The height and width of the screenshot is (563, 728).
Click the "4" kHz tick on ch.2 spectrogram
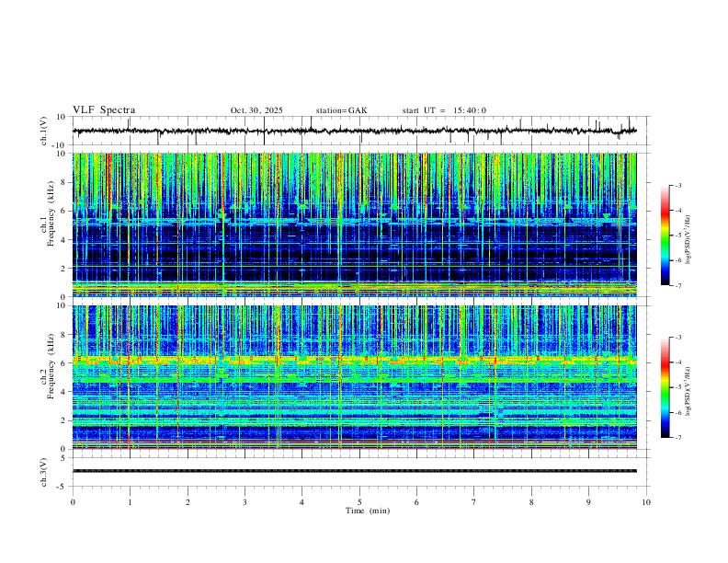64,392
